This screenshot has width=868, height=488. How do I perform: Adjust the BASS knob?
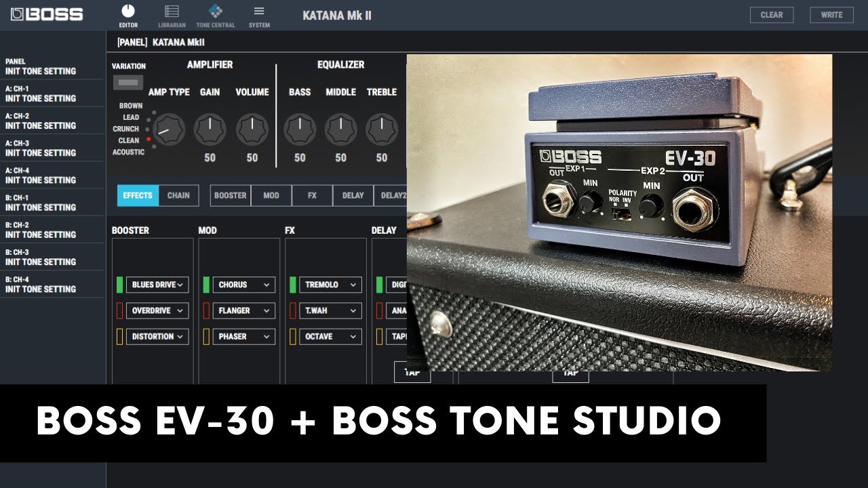[x=300, y=129]
